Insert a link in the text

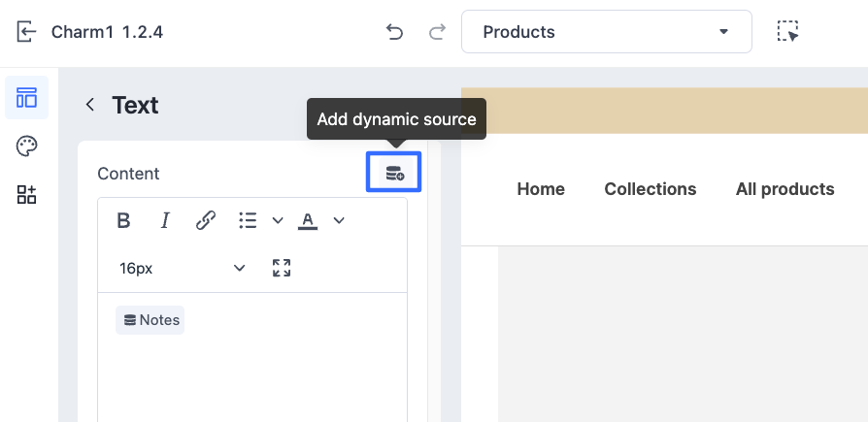pos(206,221)
